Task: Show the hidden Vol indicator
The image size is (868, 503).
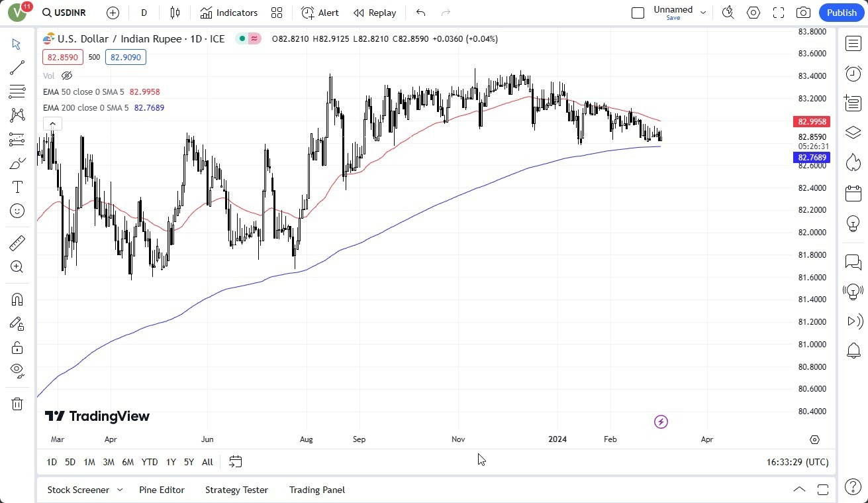Action: 66,76
